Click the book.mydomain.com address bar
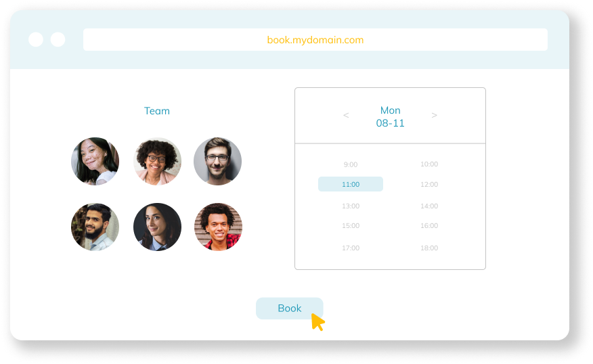593x364 pixels. pyautogui.click(x=315, y=40)
